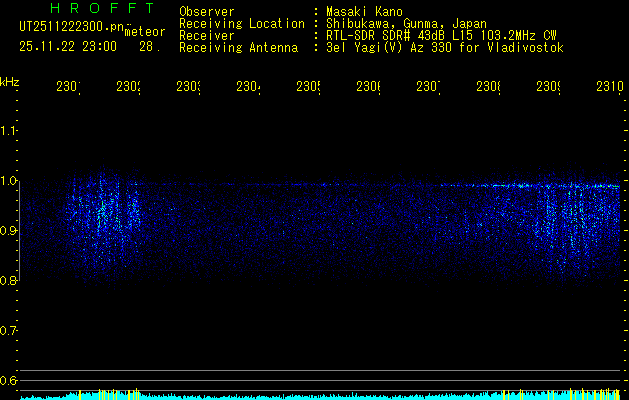Click the 2310 time axis marker

pos(610,87)
